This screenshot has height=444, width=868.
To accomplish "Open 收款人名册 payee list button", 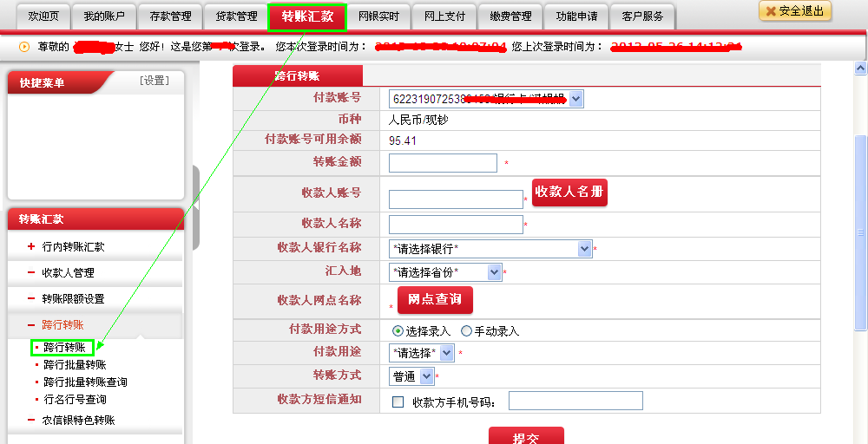I will tap(569, 193).
